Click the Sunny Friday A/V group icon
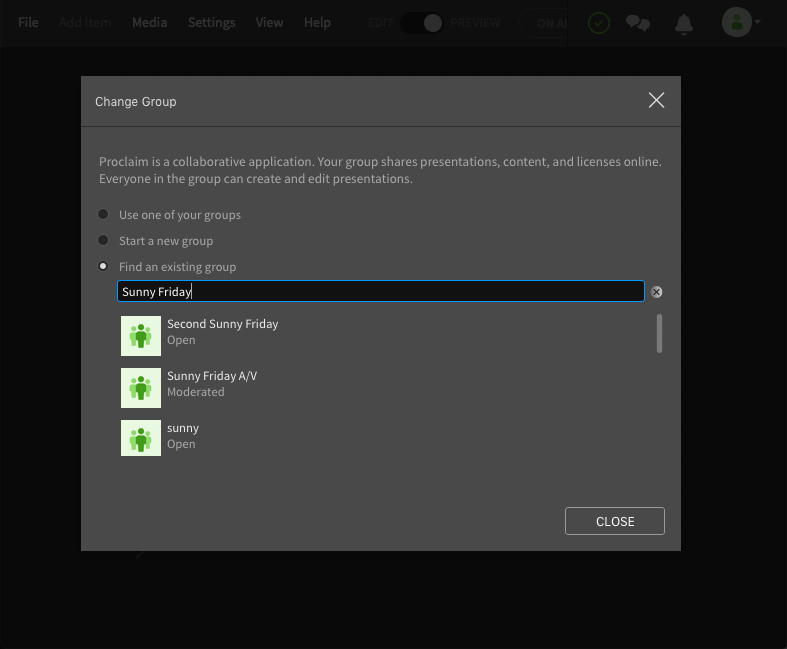787x649 pixels. [141, 388]
